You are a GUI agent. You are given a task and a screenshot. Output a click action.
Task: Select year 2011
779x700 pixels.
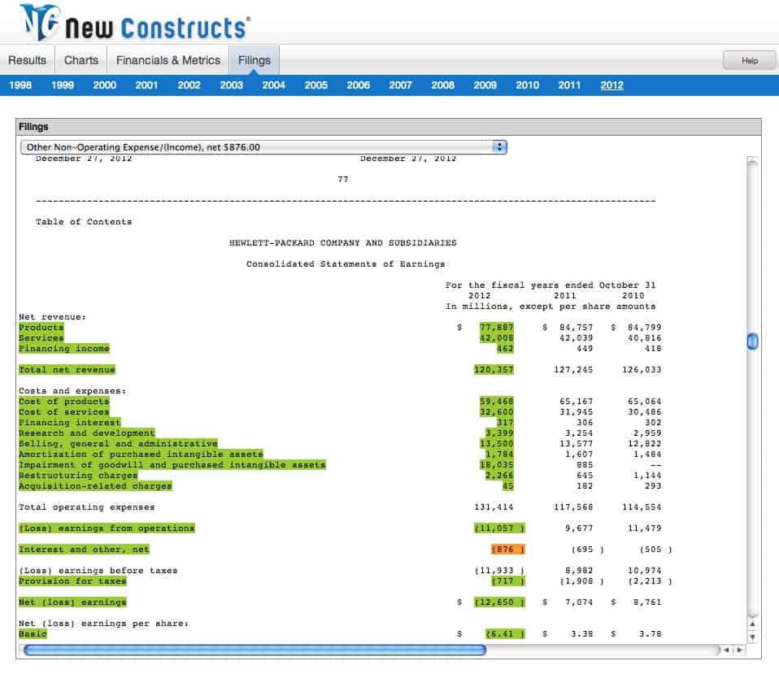coord(569,85)
